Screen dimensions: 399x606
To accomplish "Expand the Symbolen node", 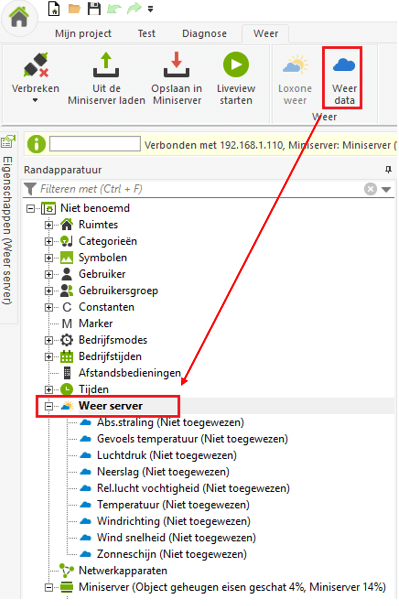I will coord(49,258).
